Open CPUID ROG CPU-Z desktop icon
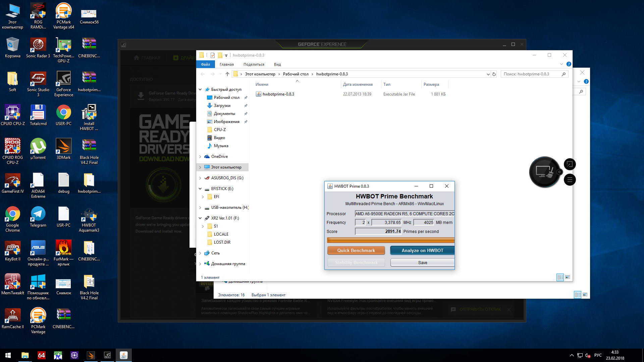Screen dimensions: 644x362 coord(12,151)
